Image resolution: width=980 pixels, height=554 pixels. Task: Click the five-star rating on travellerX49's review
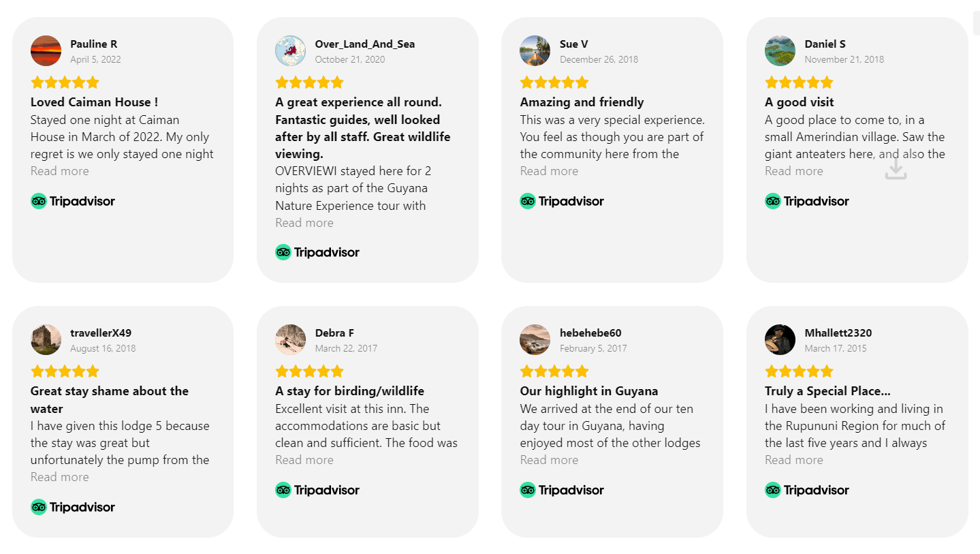[65, 371]
